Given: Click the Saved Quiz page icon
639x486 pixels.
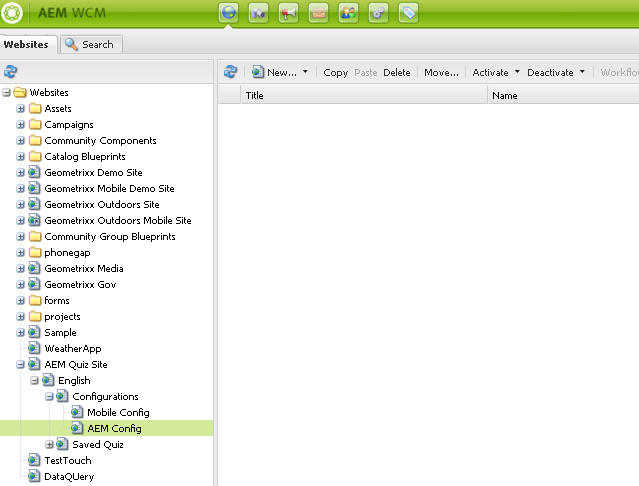Looking at the screenshot, I should pyautogui.click(x=62, y=444).
